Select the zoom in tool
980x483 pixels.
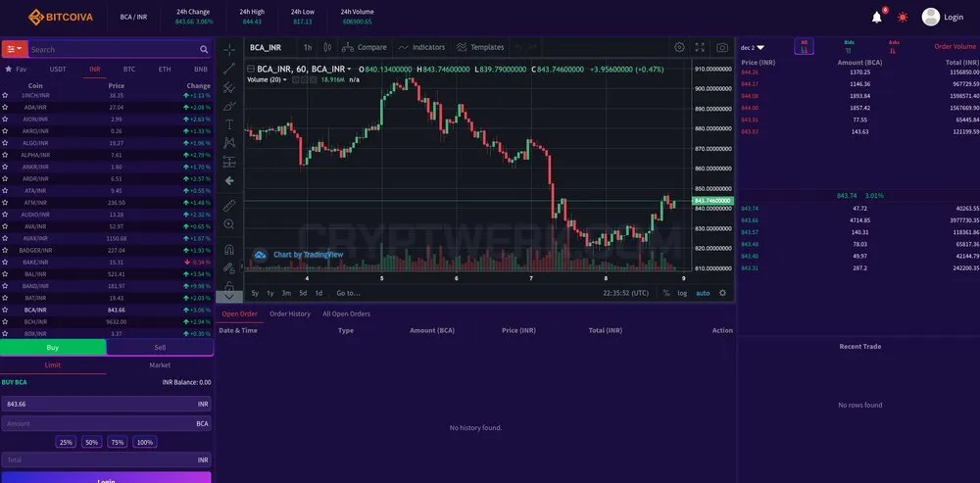228,223
